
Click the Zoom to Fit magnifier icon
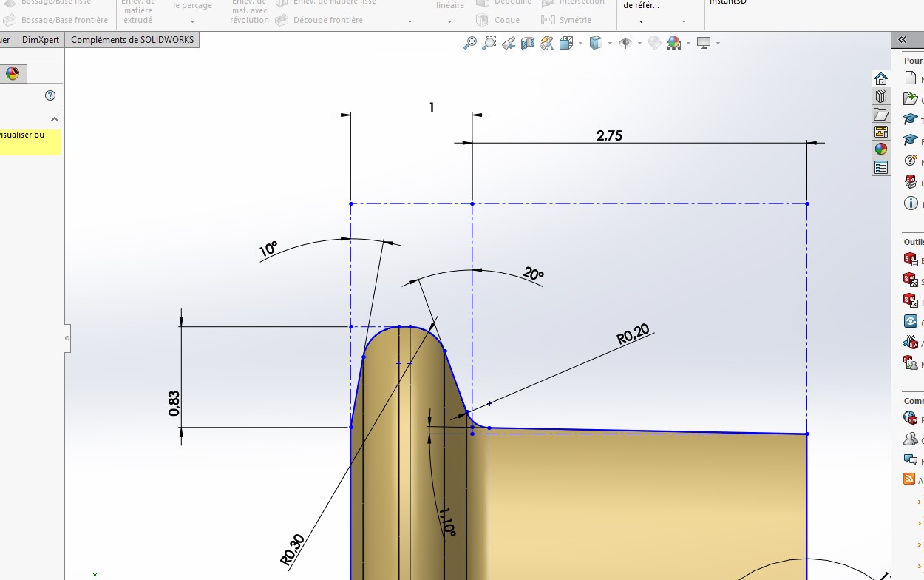point(470,43)
